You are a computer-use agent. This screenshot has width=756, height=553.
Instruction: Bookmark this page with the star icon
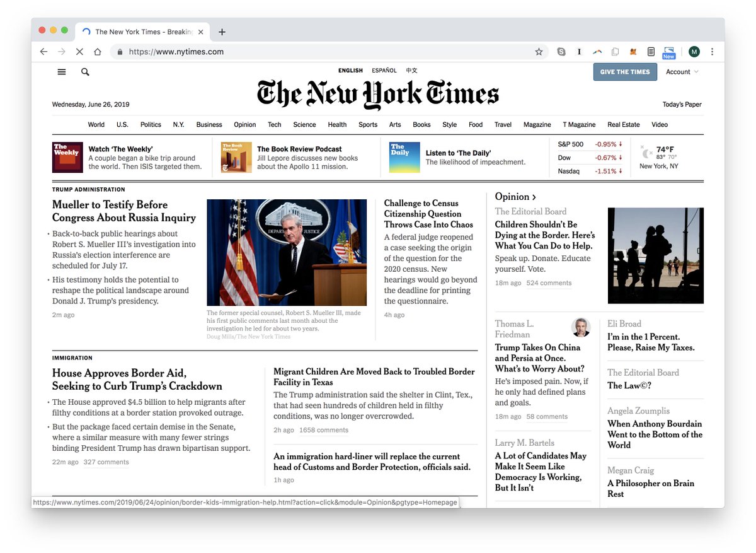[539, 52]
